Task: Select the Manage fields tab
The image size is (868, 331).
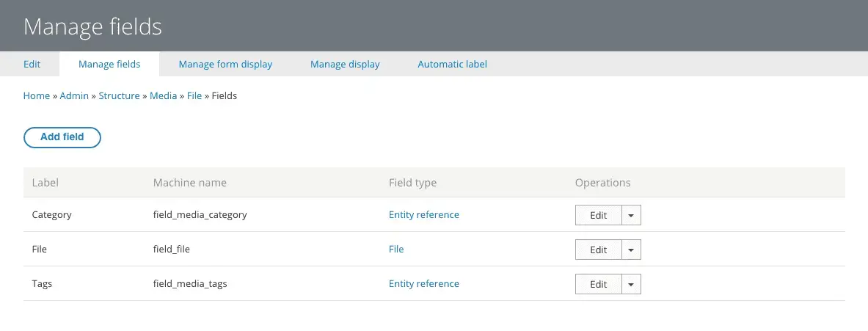Action: [109, 64]
